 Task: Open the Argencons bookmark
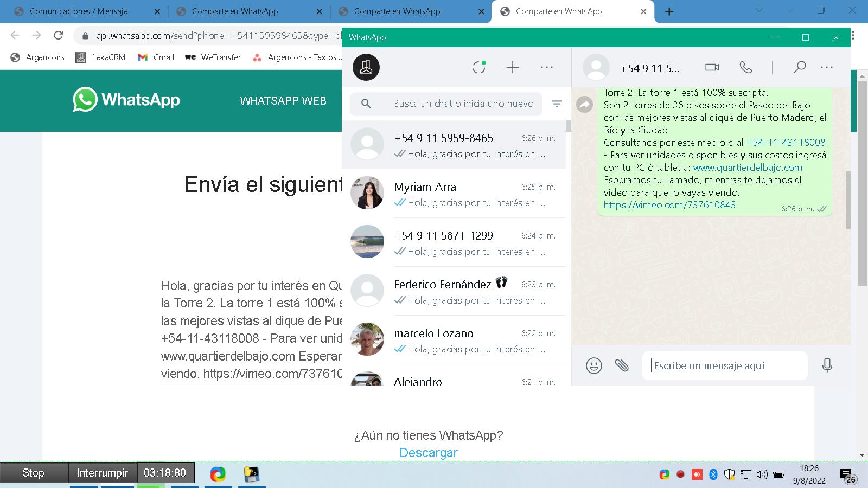37,57
